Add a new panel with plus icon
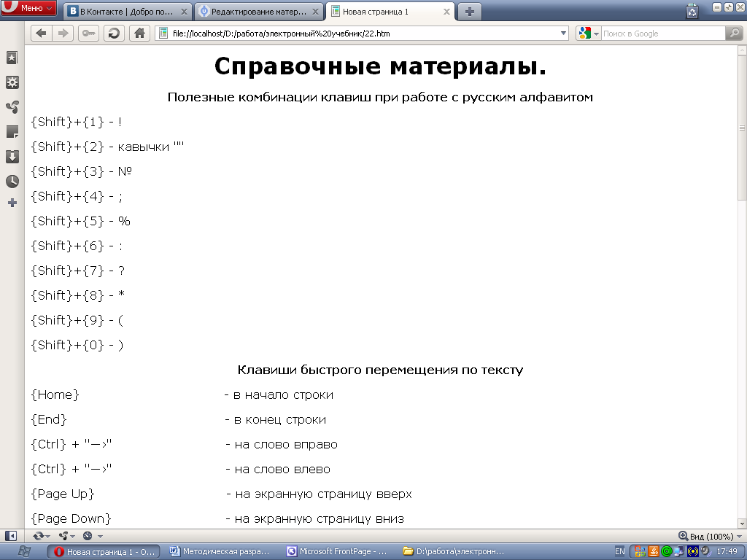This screenshot has width=747, height=560. coord(12,203)
